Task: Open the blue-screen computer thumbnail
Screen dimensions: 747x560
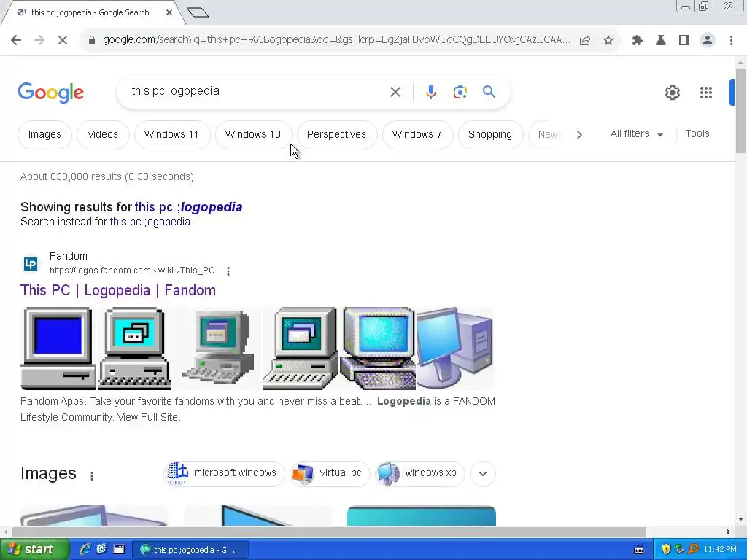Action: coord(58,349)
